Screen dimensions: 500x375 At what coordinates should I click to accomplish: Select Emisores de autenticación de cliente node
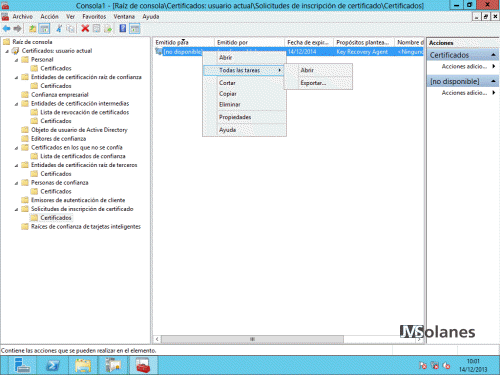78,201
